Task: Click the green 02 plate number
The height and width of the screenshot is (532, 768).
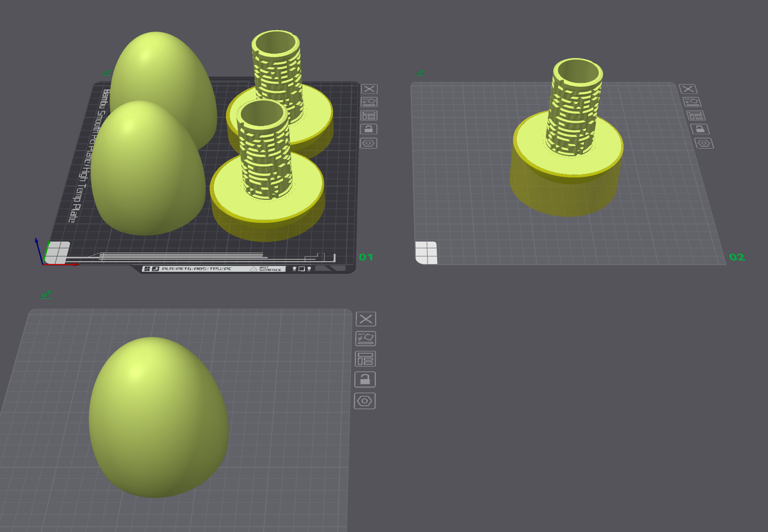Action: click(x=737, y=257)
